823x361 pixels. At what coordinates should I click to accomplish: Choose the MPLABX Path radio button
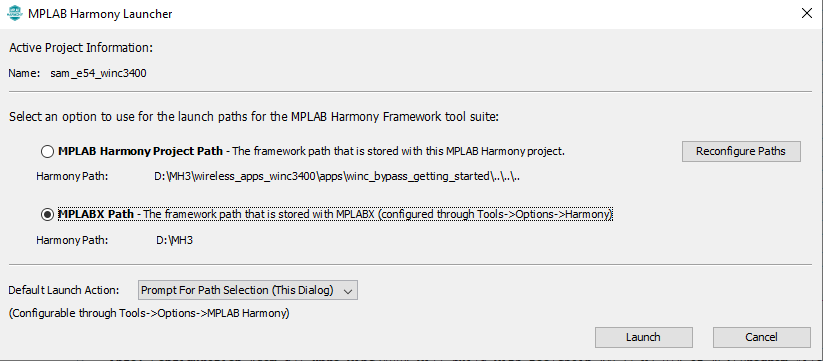47,215
